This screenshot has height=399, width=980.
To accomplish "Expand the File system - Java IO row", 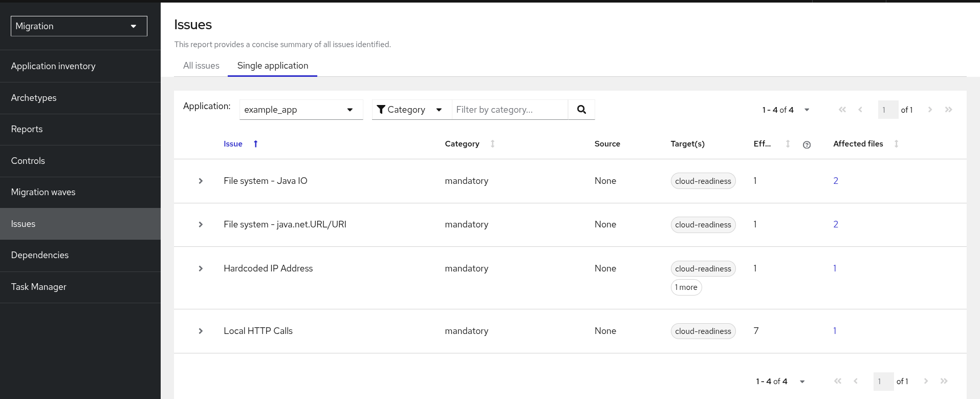I will 201,181.
